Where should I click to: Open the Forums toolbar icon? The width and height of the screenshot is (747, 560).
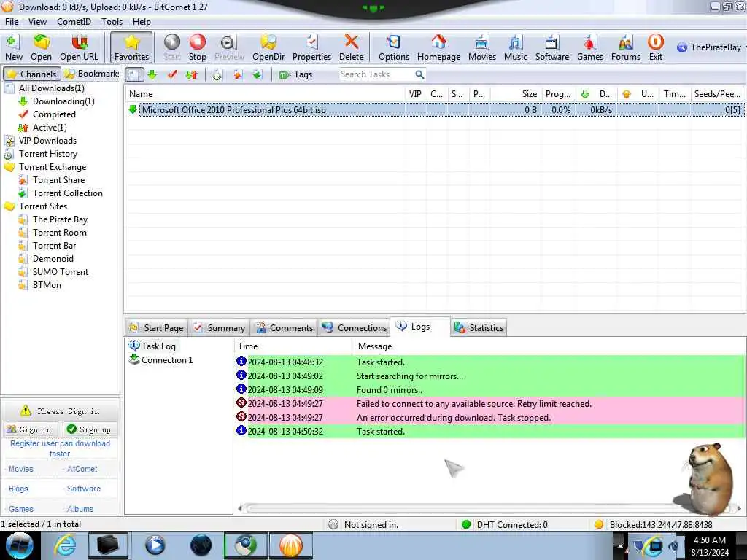pyautogui.click(x=625, y=47)
